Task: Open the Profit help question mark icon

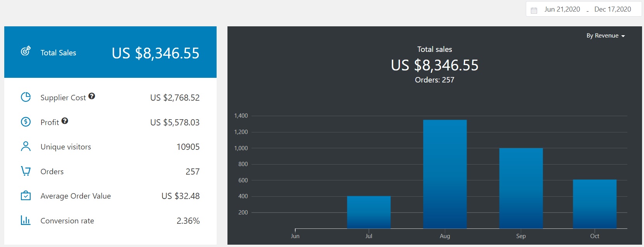Action: point(65,121)
